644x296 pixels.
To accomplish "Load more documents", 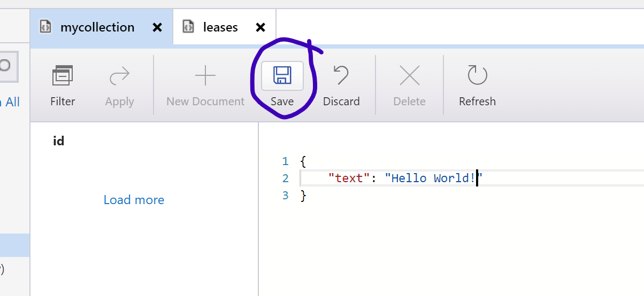I will click(134, 200).
